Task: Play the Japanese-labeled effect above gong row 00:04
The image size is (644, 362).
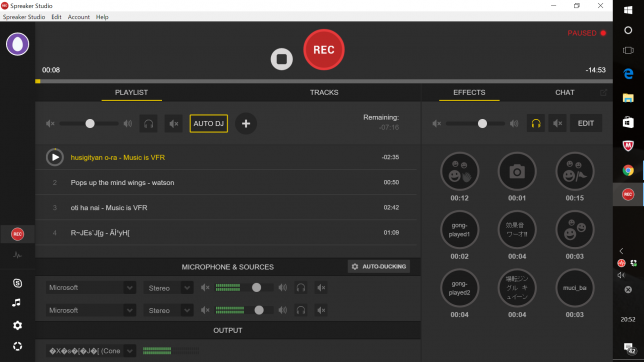Action: (x=517, y=230)
